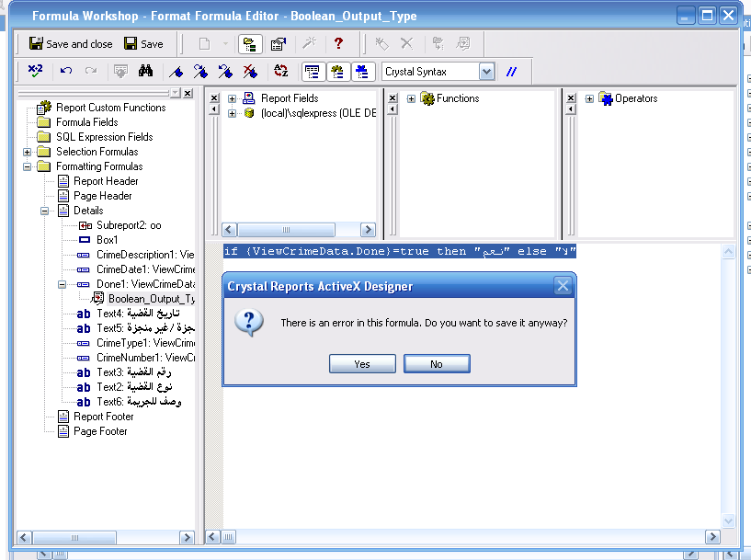Viewport: 751px width, 560px height.
Task: Open the Crystal Syntax dropdown
Action: tap(486, 72)
